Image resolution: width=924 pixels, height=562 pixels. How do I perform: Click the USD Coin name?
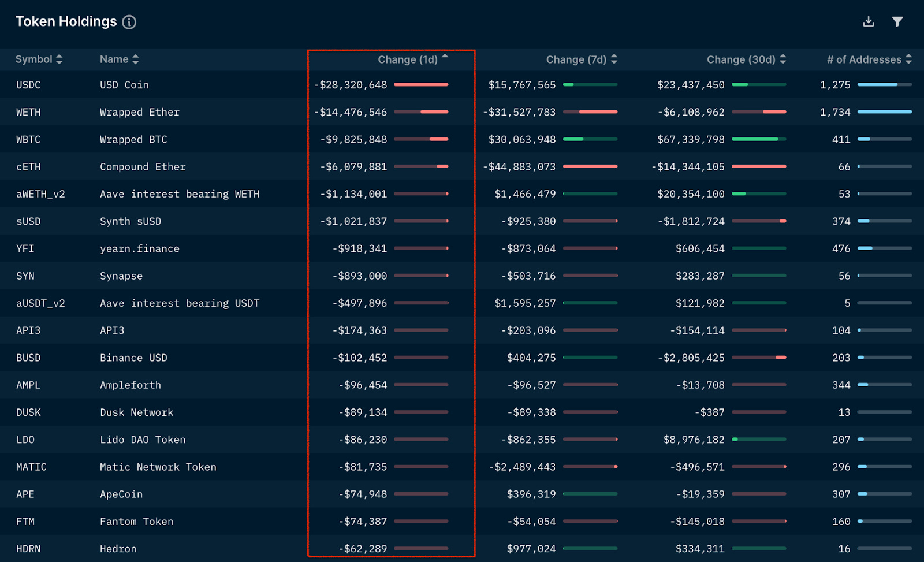click(x=124, y=85)
